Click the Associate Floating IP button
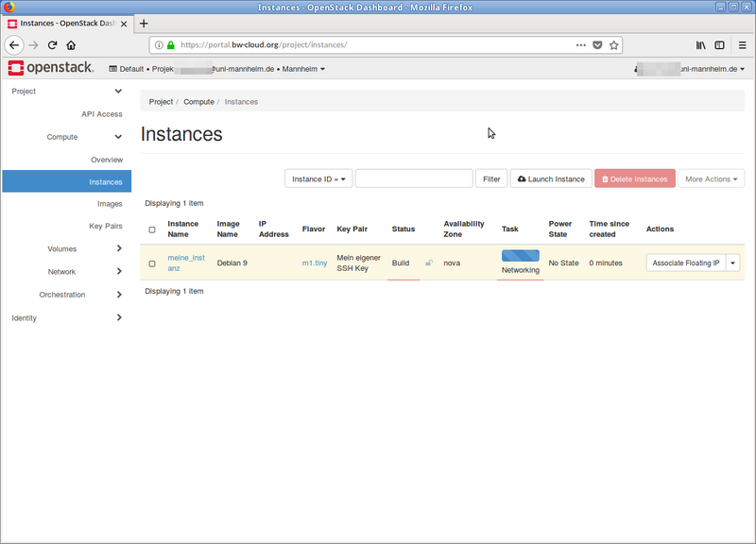This screenshot has width=756, height=544. 687,263
